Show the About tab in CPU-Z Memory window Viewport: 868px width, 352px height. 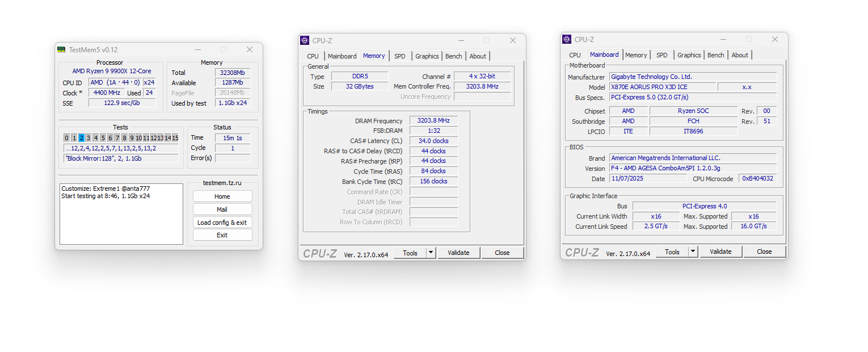pyautogui.click(x=478, y=56)
